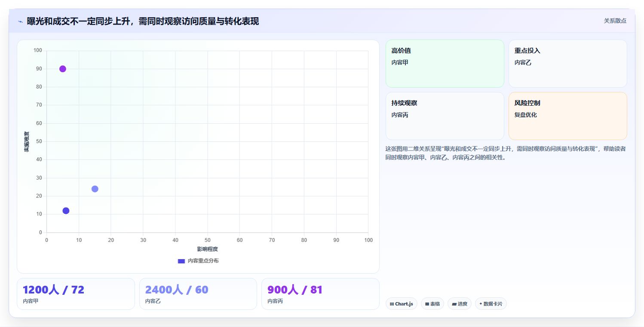
Task: Click the description paragraph starting 这张图用二维关系
Action: [506, 153]
